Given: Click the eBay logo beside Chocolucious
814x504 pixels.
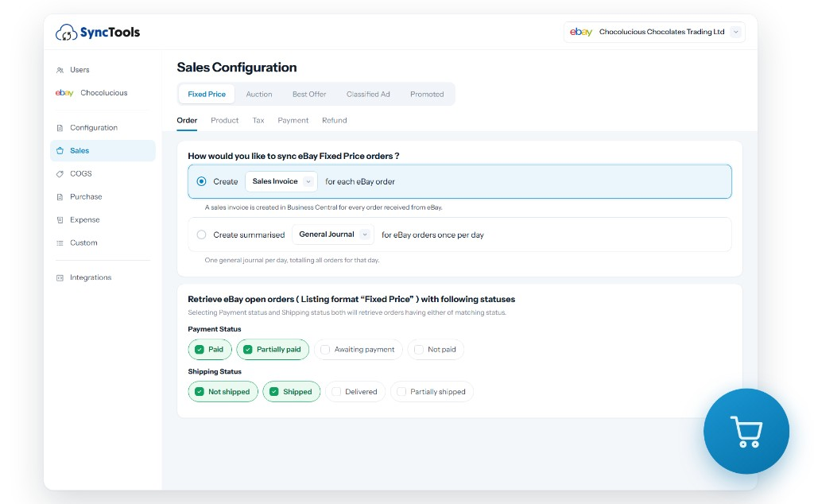Looking at the screenshot, I should pyautogui.click(x=64, y=93).
